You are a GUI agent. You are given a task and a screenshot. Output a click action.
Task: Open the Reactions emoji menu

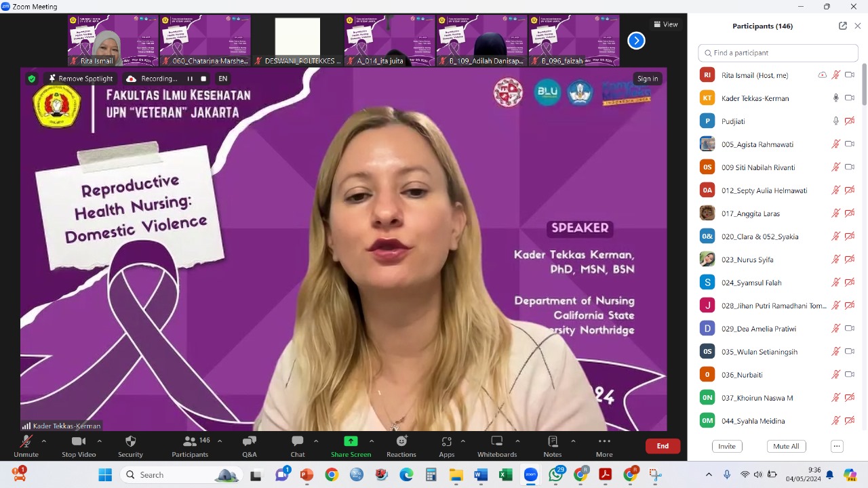(401, 442)
